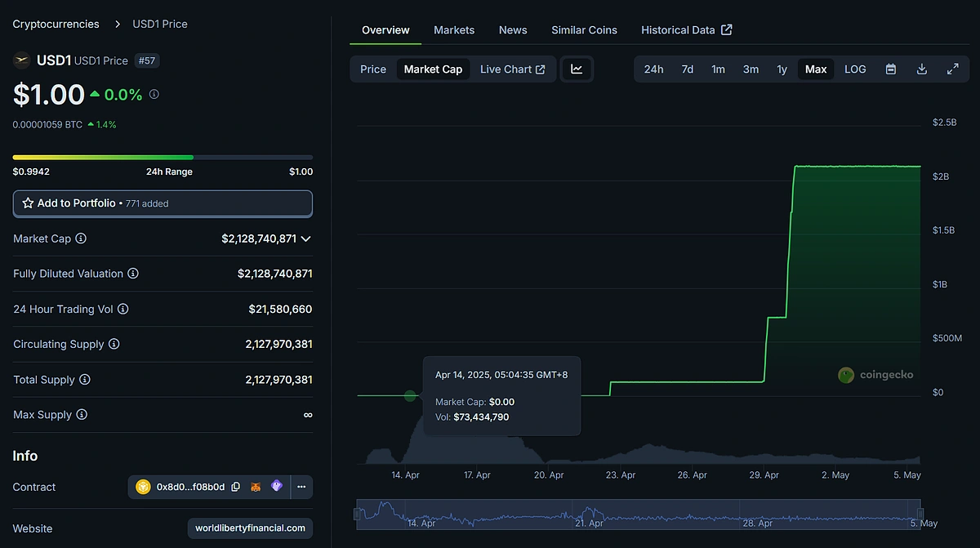Set chart range to 1m
The width and height of the screenshot is (980, 548).
tap(719, 69)
